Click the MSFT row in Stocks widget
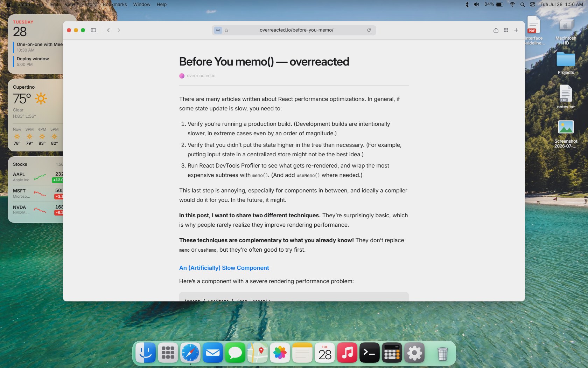 38,193
